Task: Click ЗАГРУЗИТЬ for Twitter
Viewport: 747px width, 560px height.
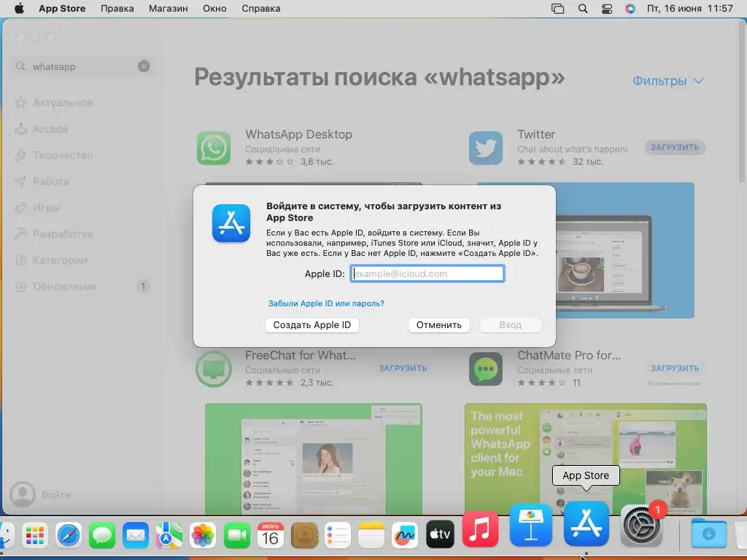Action: (675, 147)
